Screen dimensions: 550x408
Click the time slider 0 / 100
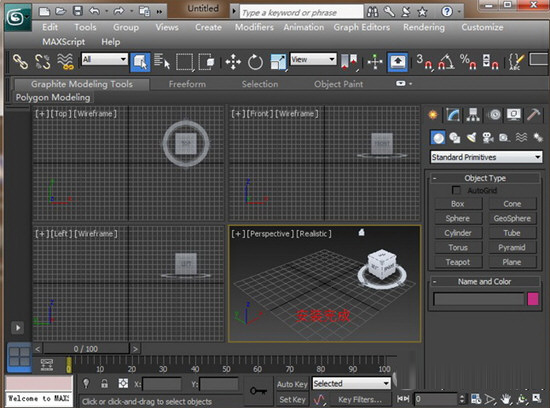pos(86,348)
